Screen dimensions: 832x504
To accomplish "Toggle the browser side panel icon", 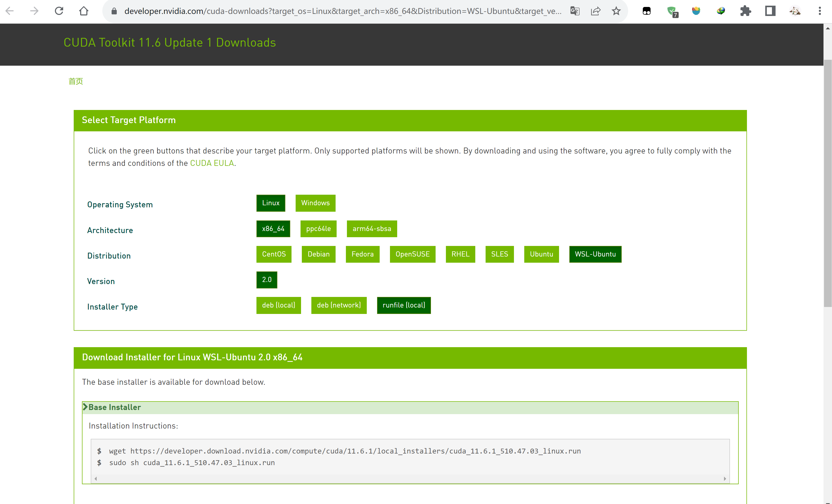I will pos(770,11).
